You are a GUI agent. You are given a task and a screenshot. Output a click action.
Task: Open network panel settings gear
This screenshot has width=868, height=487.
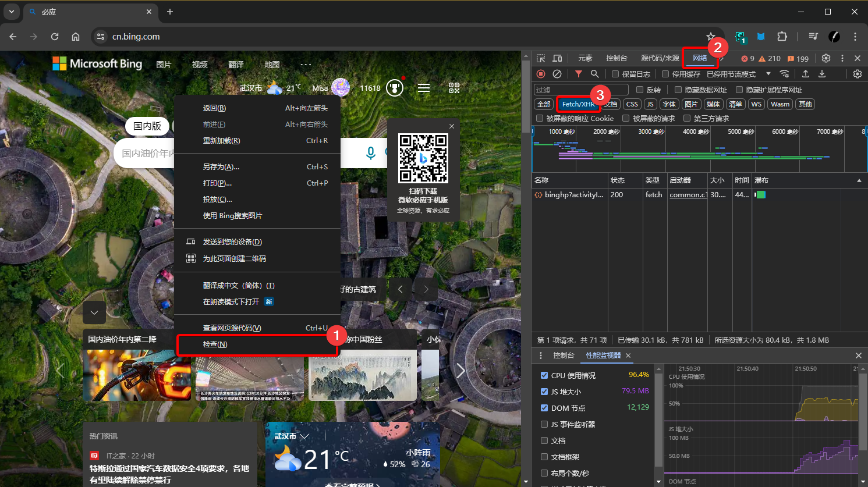click(x=857, y=74)
